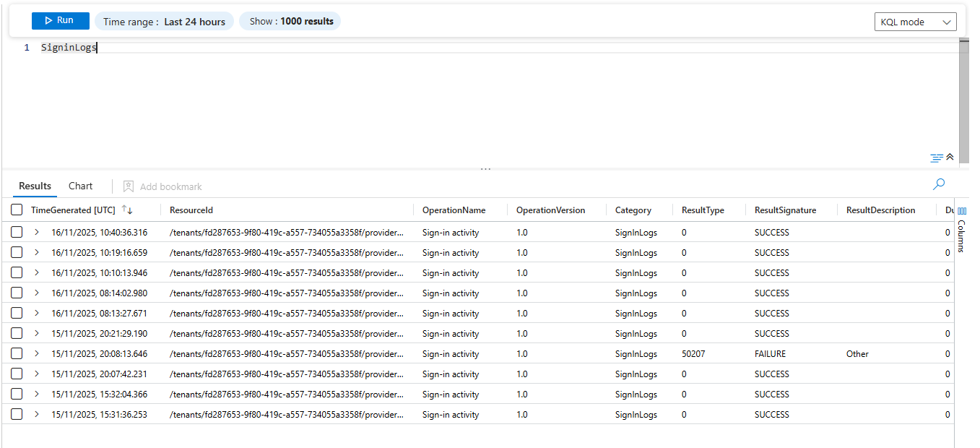The image size is (980, 448).
Task: Click the format query icon in editor
Action: tap(937, 158)
